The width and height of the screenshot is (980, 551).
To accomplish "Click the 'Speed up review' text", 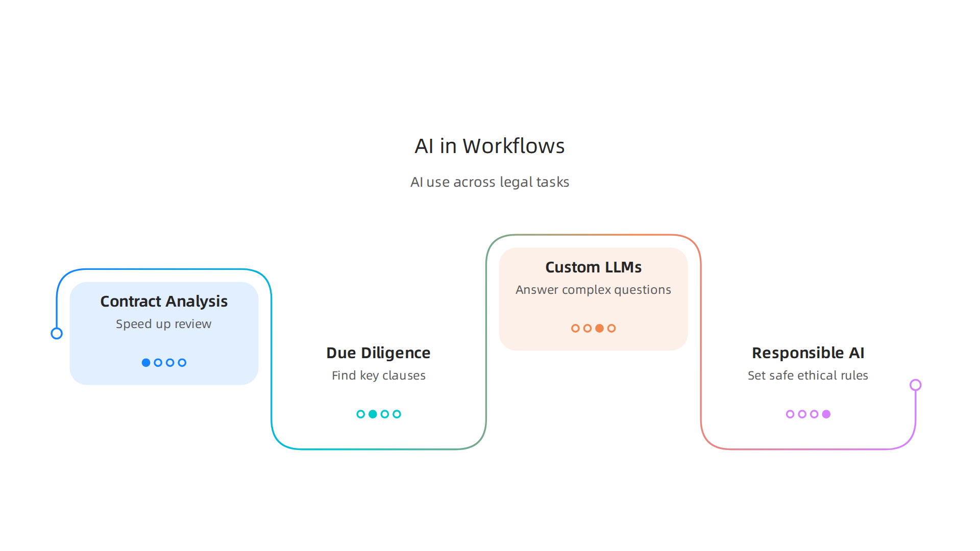I will [163, 324].
